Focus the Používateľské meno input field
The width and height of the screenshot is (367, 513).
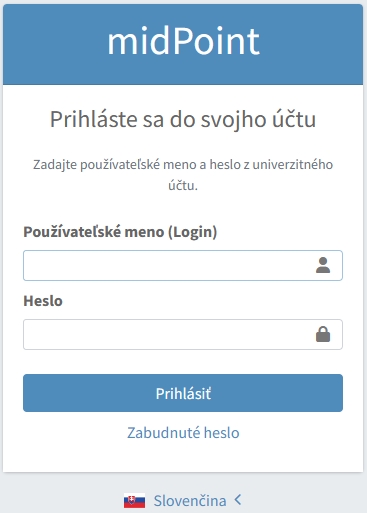pos(183,265)
